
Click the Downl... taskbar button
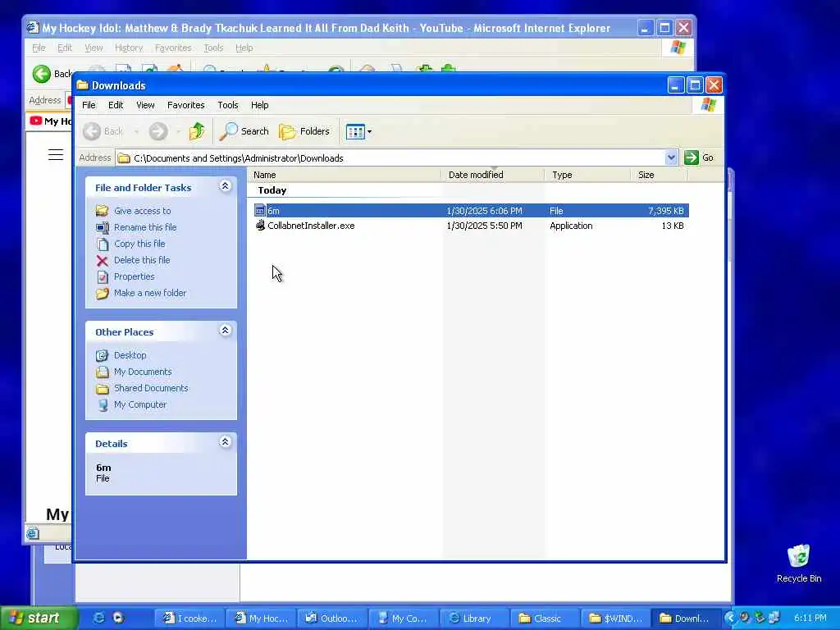(687, 619)
